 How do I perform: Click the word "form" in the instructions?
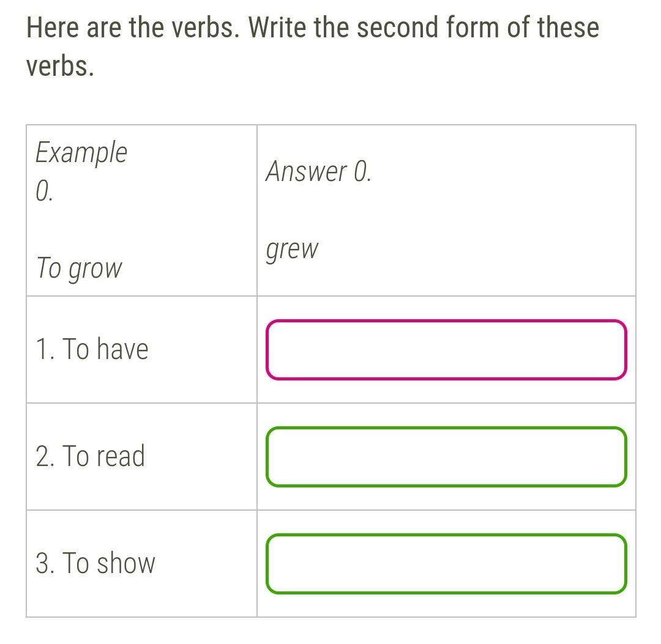tap(472, 28)
